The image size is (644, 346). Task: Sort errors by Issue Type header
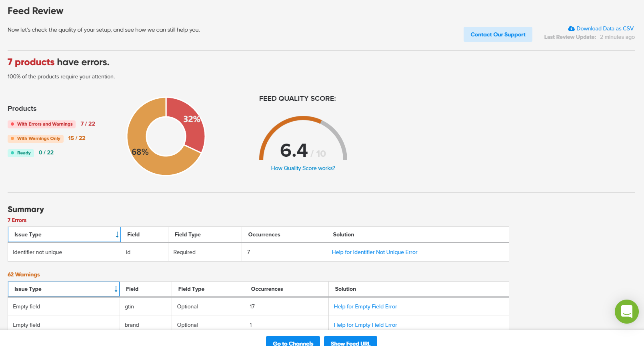point(28,234)
